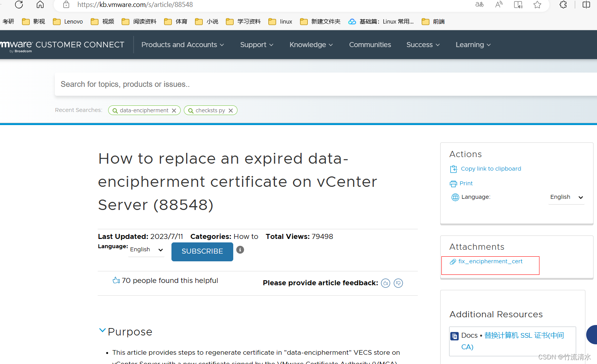Click checksts py recent search chip
This screenshot has width=597, height=364.
(210, 110)
